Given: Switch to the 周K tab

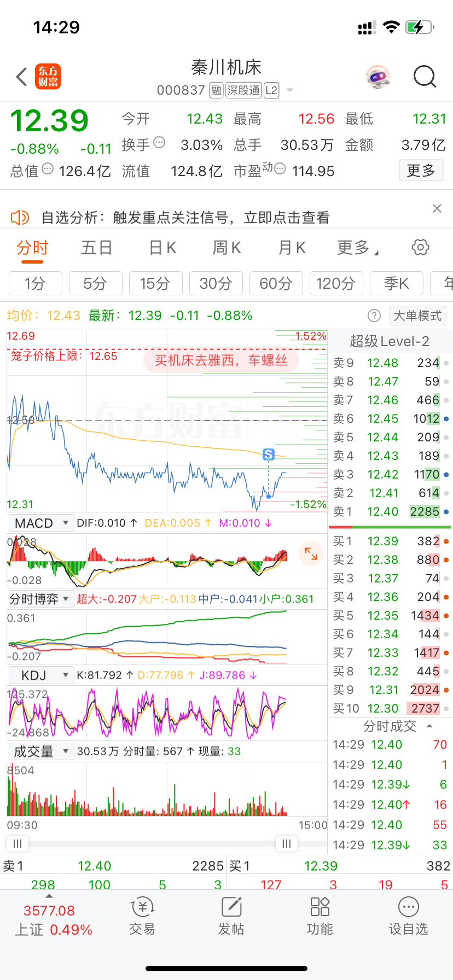Looking at the screenshot, I should tap(226, 248).
